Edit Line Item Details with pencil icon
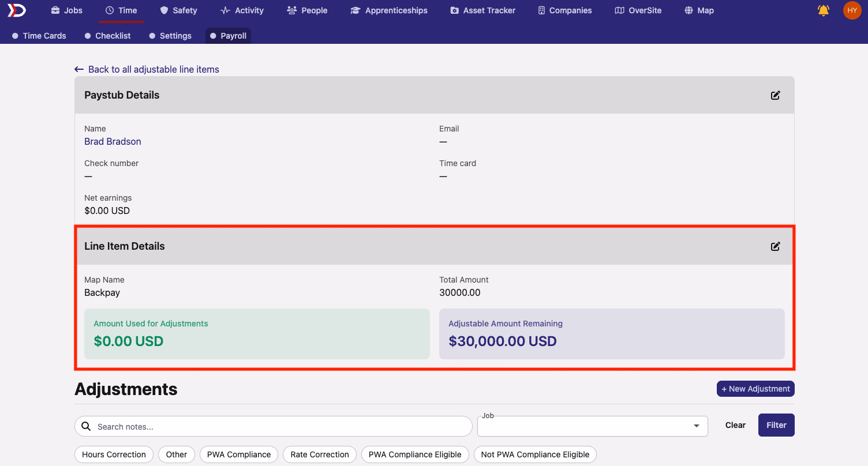 [776, 246]
